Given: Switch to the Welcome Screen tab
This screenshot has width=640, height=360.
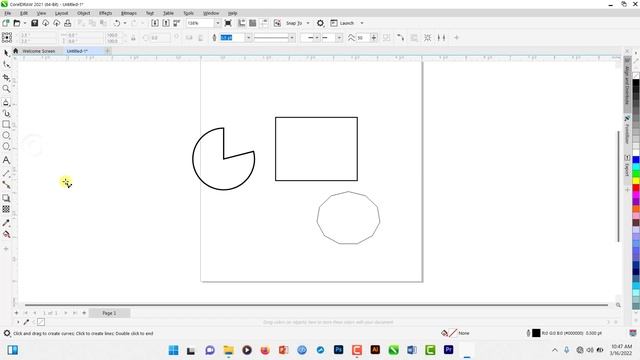Looking at the screenshot, I should (x=38, y=51).
